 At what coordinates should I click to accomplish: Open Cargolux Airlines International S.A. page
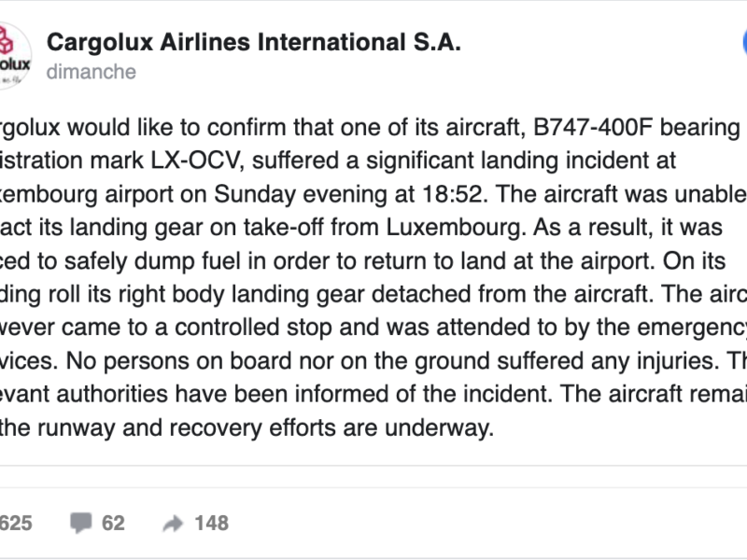[x=253, y=42]
